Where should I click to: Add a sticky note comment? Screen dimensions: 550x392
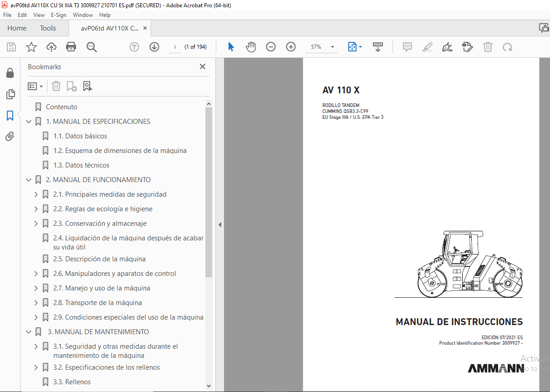tap(407, 47)
